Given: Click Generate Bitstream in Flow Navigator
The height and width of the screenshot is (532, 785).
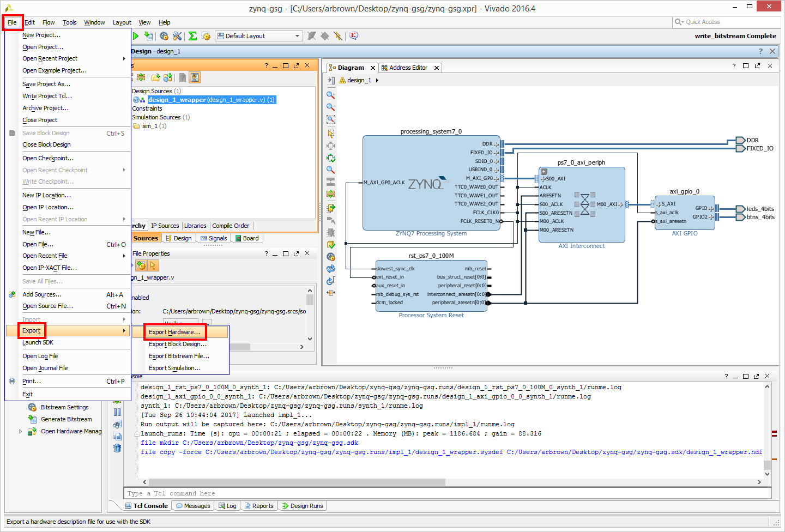Looking at the screenshot, I should 67,419.
